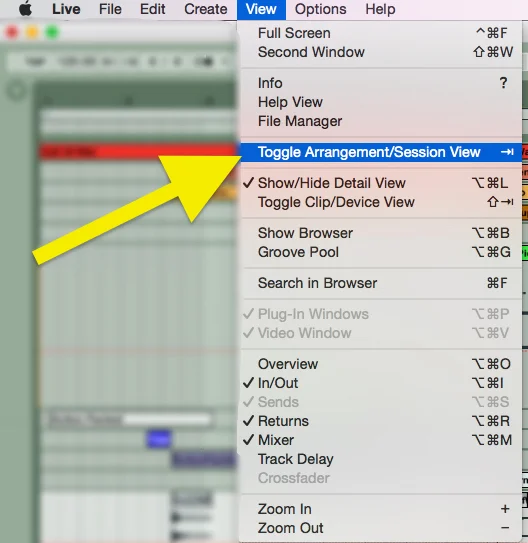The width and height of the screenshot is (528, 543).
Task: Open Help View from the menu
Action: point(381,102)
